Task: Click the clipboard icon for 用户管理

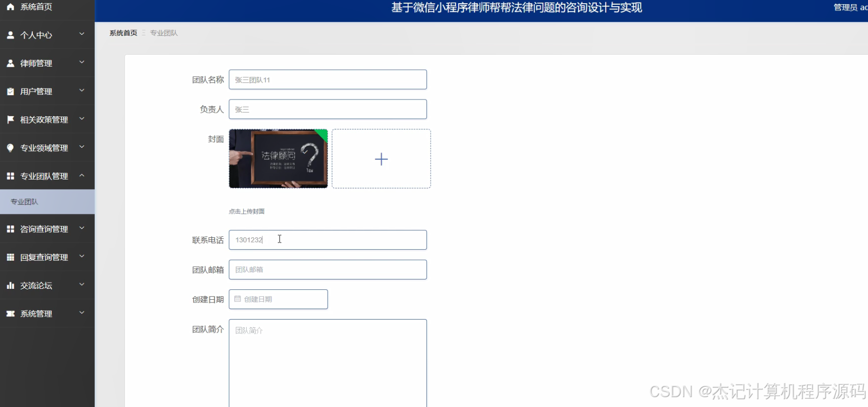Action: pyautogui.click(x=10, y=92)
